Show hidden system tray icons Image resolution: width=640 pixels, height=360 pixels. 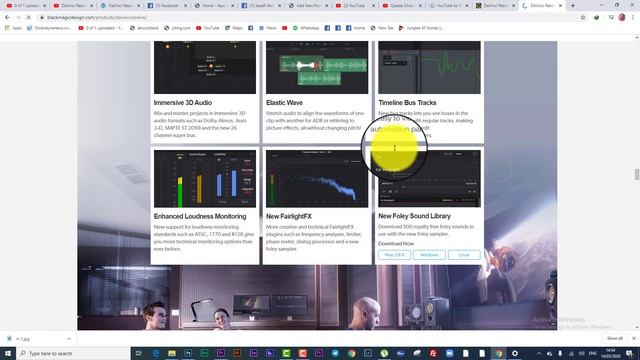[539, 353]
